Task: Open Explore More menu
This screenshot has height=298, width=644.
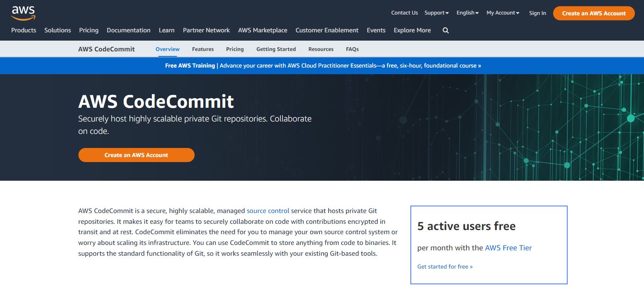Action: click(412, 30)
